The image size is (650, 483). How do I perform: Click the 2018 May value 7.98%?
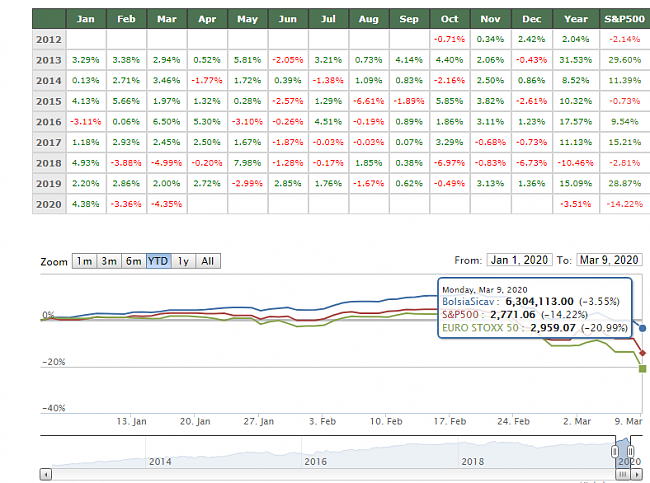click(247, 163)
